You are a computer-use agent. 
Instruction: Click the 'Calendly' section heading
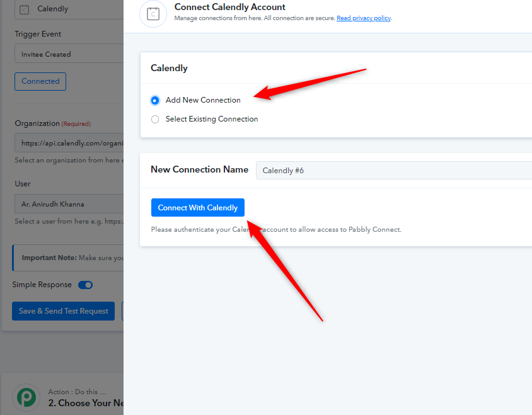[169, 68]
